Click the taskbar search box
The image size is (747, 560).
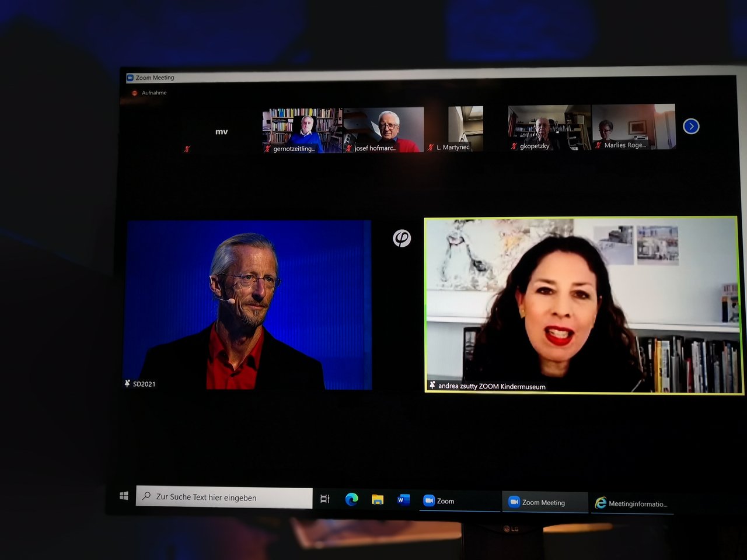click(x=224, y=497)
